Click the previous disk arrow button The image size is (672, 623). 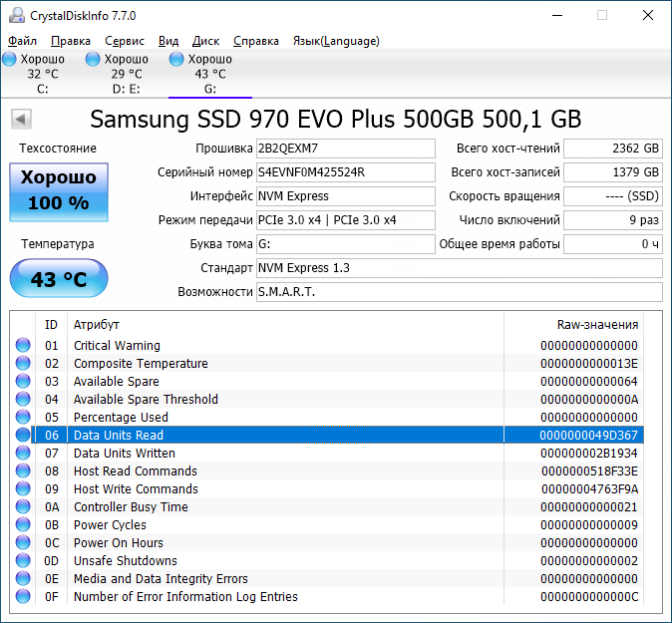tap(20, 120)
